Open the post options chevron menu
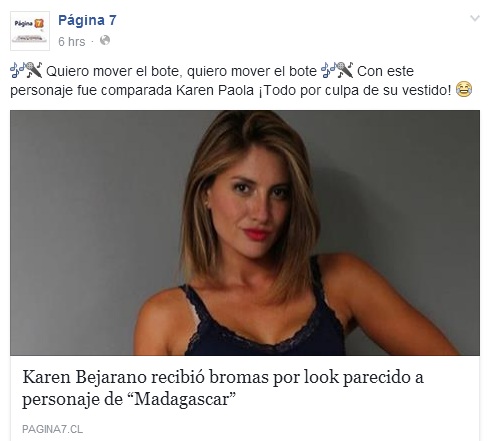Screen dimensions: 491x441 475,18
